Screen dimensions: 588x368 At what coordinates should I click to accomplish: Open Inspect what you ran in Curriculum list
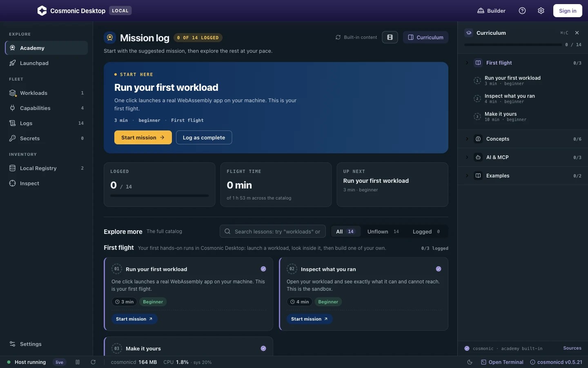(x=523, y=99)
